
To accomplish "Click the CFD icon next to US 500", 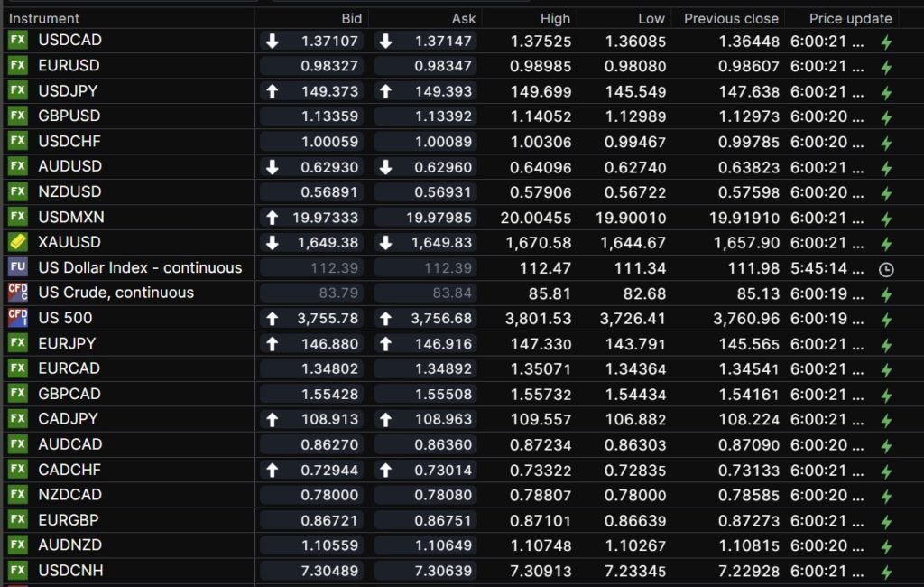I will [x=17, y=318].
